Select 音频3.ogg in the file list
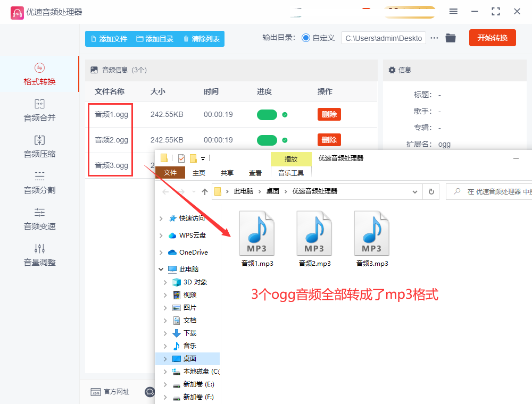The image size is (532, 404). click(111, 165)
